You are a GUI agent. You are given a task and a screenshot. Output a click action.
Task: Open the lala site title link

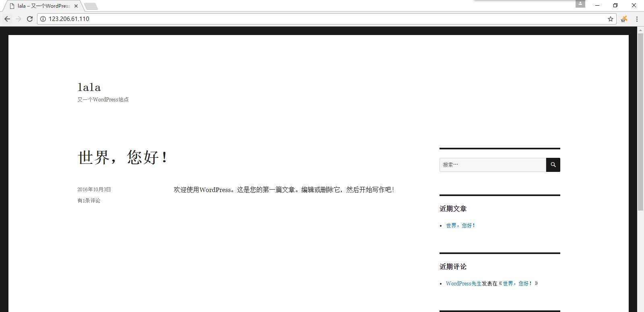89,87
